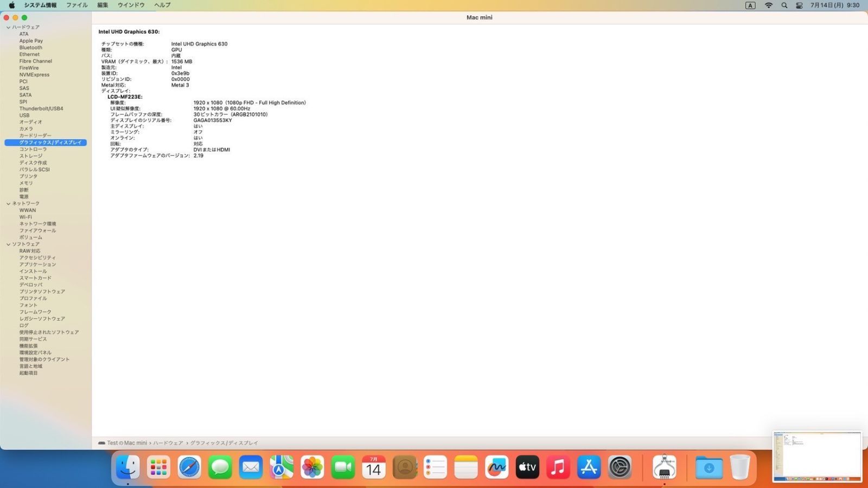Open the screenshot preview thumbnail
868x488 pixels.
click(817, 457)
